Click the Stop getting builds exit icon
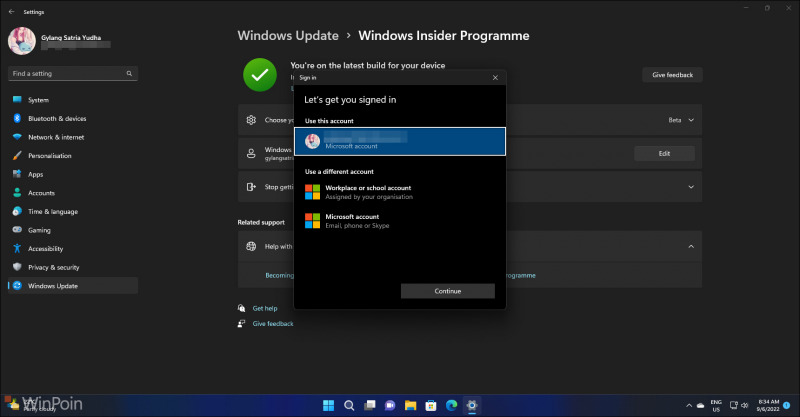 [x=251, y=187]
